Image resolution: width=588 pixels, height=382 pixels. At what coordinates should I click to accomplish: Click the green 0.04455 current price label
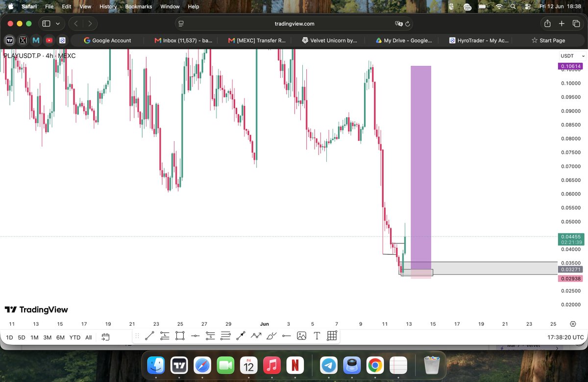(571, 239)
